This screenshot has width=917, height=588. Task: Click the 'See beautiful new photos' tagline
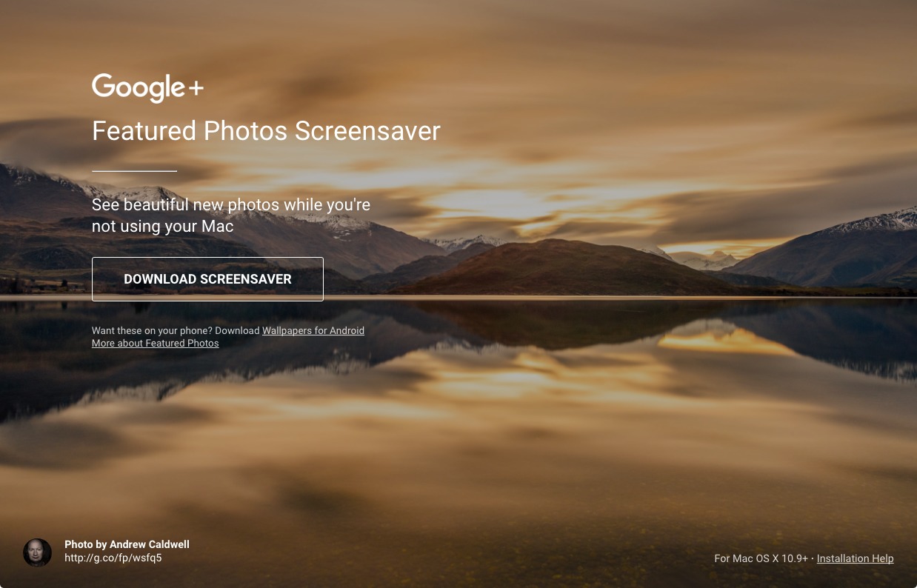pyautogui.click(x=231, y=215)
